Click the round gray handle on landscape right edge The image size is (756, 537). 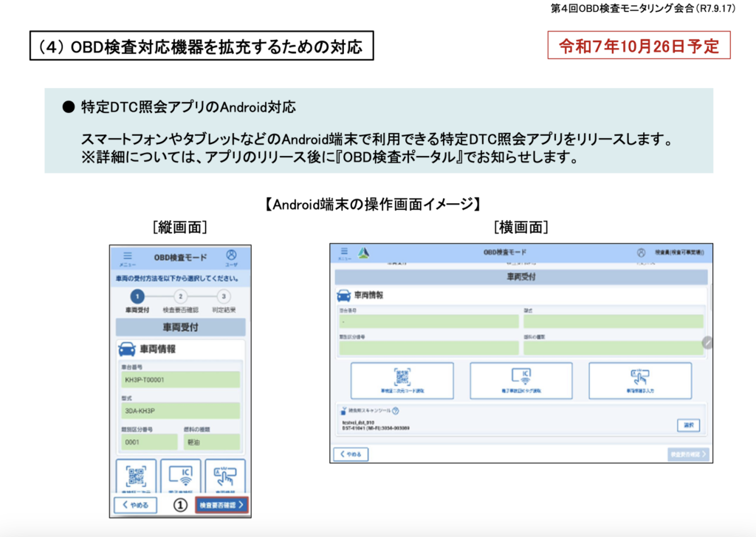point(707,343)
